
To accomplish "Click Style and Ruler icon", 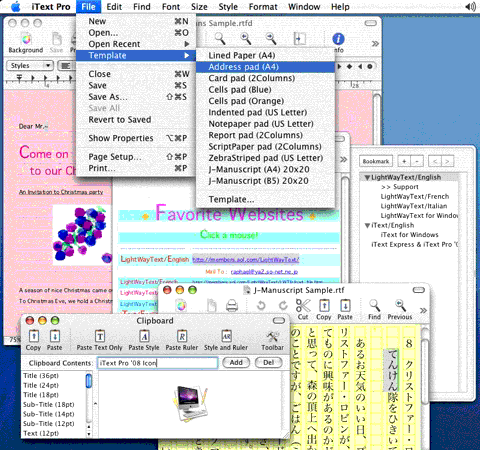I will pyautogui.click(x=226, y=336).
